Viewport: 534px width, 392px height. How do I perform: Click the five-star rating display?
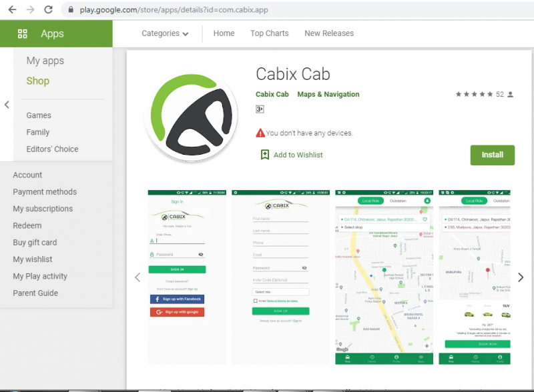475,94
